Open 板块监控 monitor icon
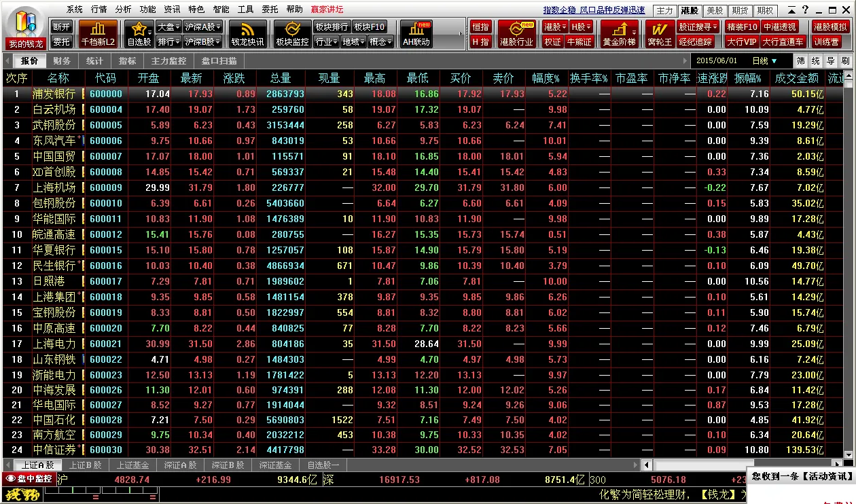 point(292,34)
